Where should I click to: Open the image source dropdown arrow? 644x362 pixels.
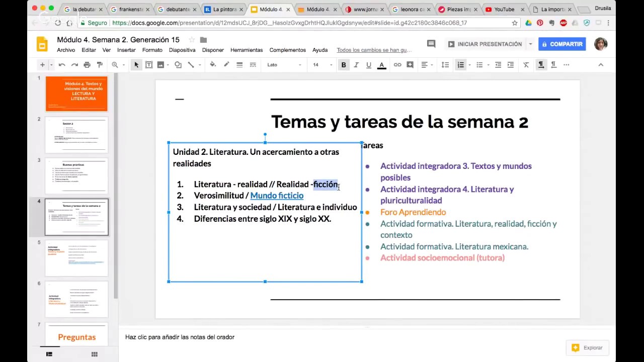169,65
